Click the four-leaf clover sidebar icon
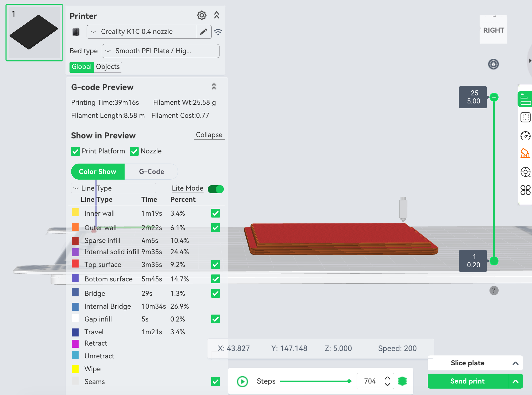 point(525,190)
